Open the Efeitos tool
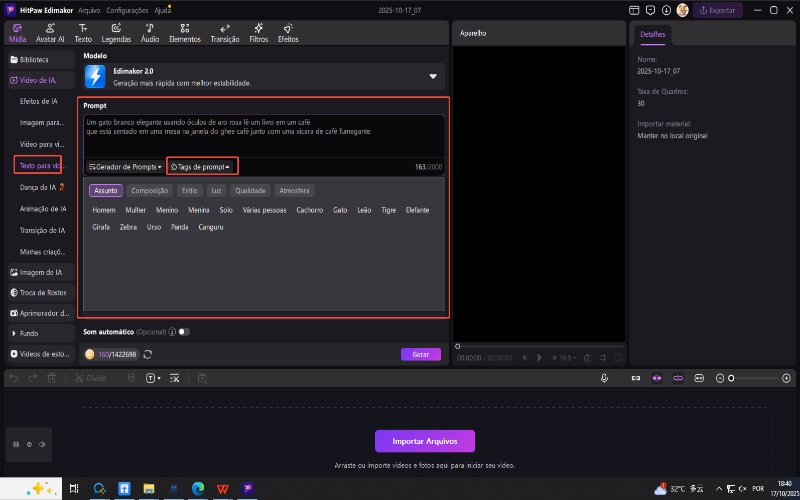800x500 pixels. [288, 33]
